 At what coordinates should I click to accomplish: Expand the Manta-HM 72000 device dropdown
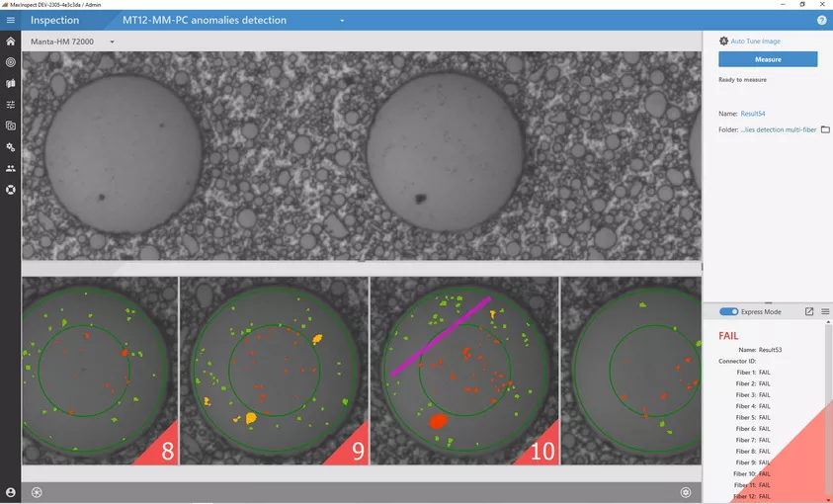112,42
